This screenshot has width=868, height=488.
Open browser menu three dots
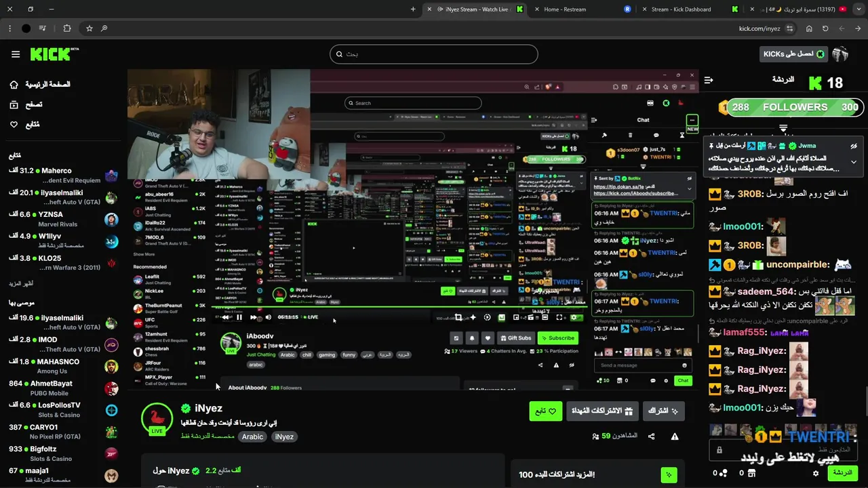click(9, 28)
